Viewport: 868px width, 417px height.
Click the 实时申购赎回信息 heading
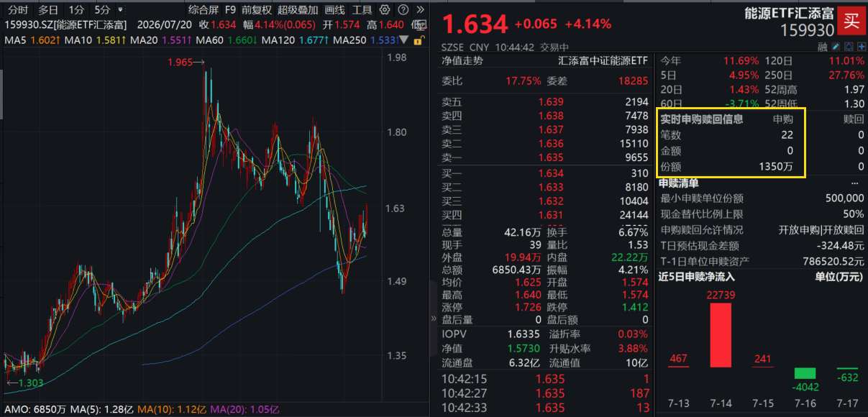coord(702,119)
